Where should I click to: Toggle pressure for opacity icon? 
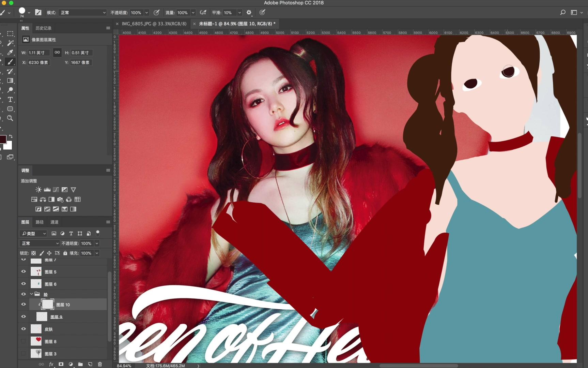(156, 13)
